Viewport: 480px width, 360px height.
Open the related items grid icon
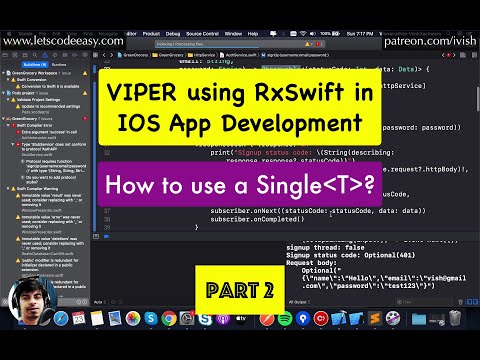[96, 55]
